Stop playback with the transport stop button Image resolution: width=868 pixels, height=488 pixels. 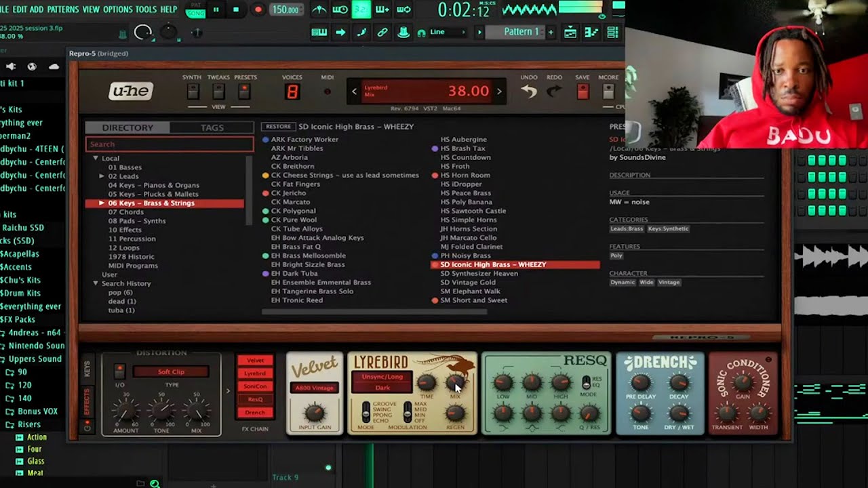[x=235, y=9]
